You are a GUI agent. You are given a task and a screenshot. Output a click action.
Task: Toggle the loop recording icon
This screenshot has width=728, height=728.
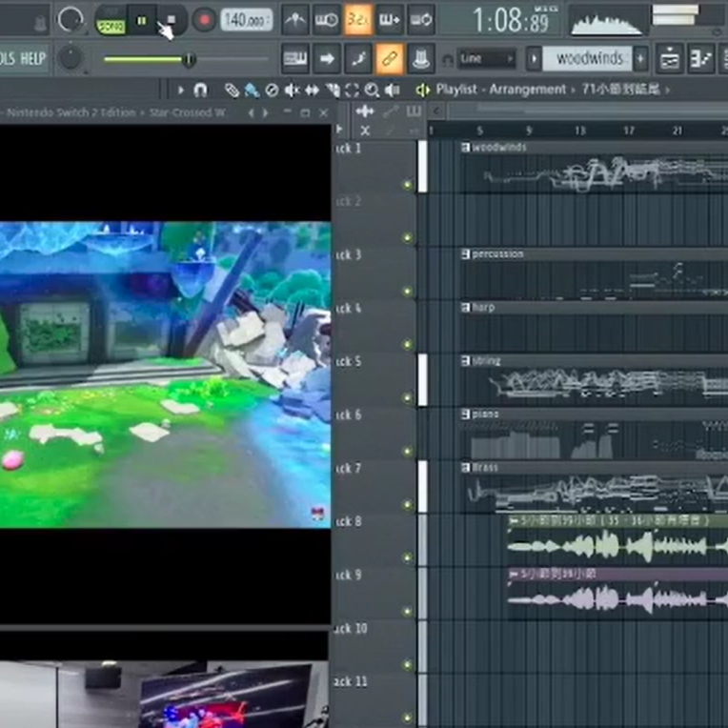[x=421, y=19]
